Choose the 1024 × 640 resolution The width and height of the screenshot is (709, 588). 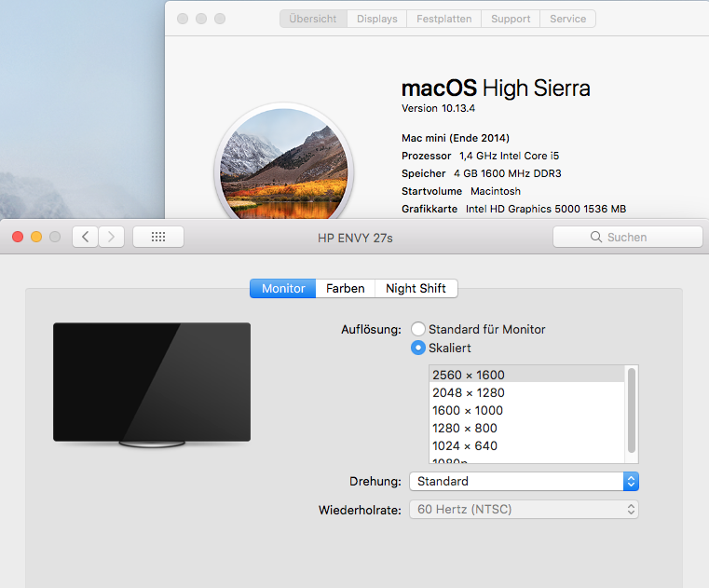526,445
